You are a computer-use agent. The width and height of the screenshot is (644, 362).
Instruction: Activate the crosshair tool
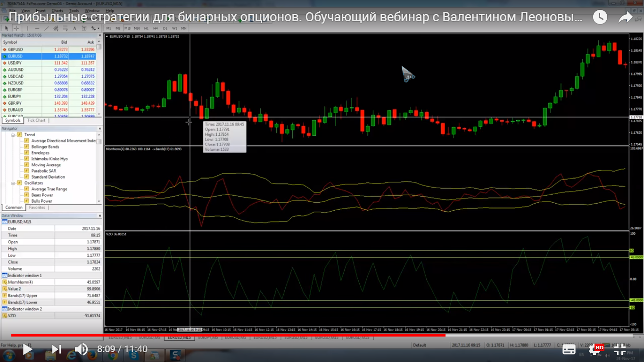point(16,28)
